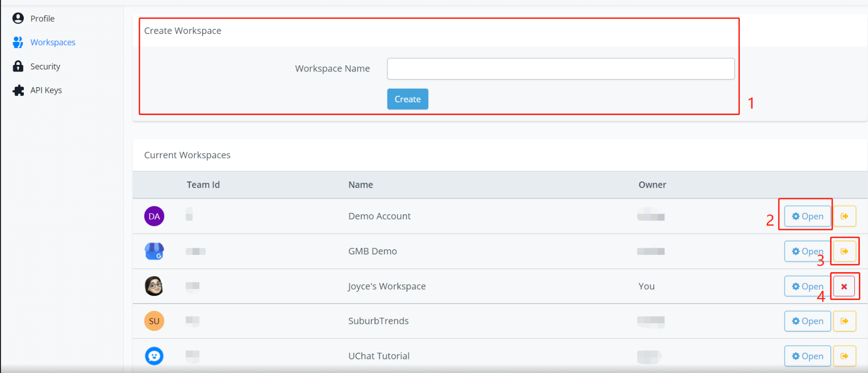868x373 pixels.
Task: Click the leave icon for SuburbTrends
Action: coord(844,321)
